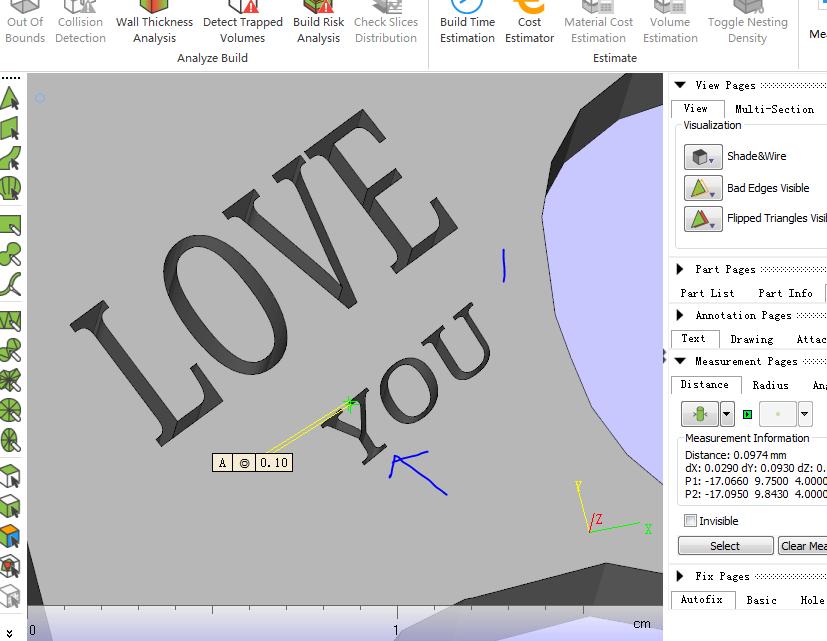Open the dropdown beside the point button

tap(804, 414)
